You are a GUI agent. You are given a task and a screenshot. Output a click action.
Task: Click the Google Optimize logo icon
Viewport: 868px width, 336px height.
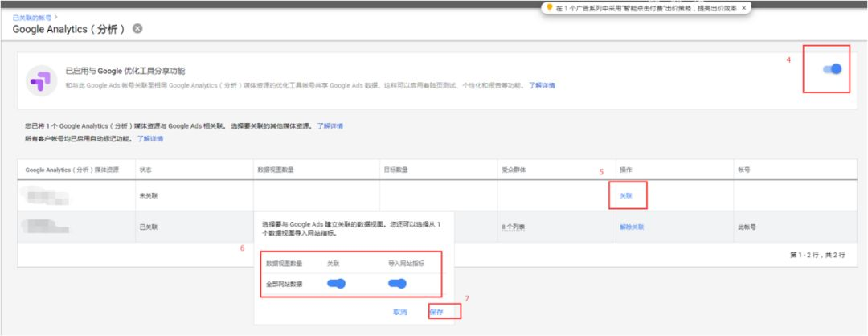[x=41, y=81]
